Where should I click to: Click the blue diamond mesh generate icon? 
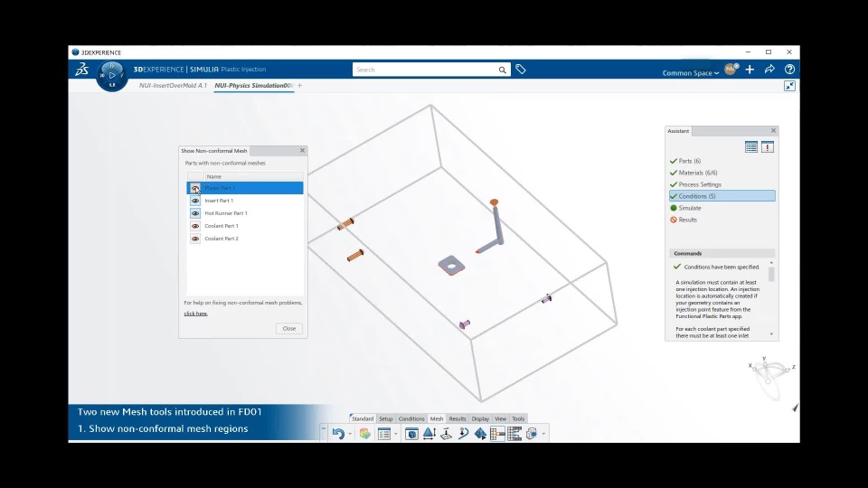point(480,434)
